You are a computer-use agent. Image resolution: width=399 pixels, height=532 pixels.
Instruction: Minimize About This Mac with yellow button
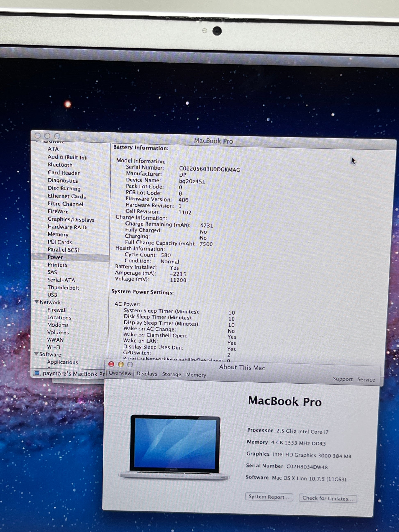coord(121,364)
